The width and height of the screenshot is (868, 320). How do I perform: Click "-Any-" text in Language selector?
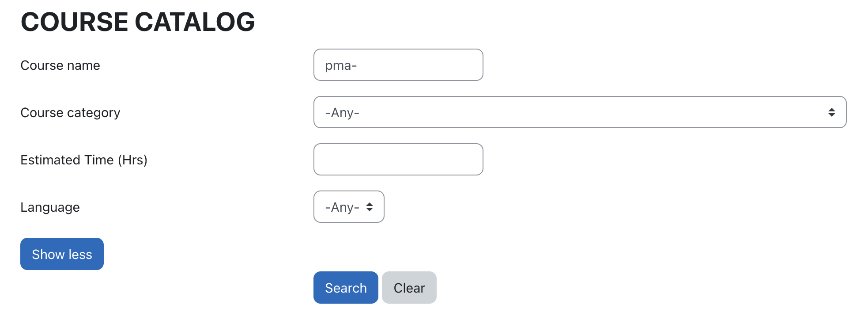click(x=342, y=207)
